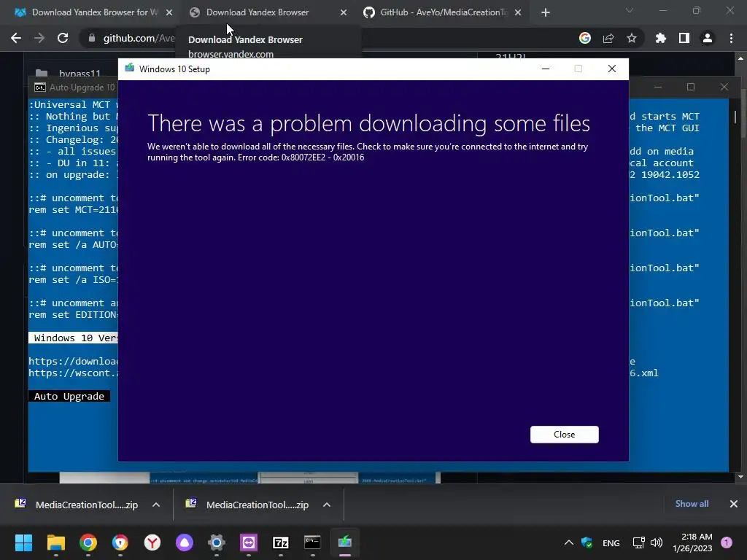Close the downloads bar
The width and height of the screenshot is (747, 560).
[734, 504]
